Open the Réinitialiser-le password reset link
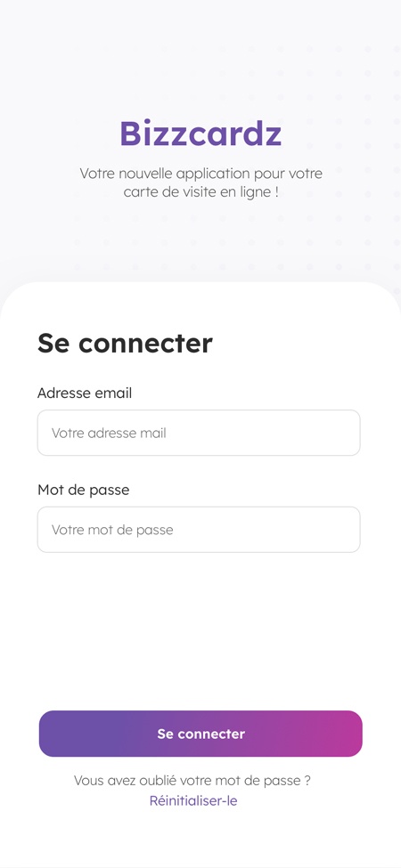 pyautogui.click(x=193, y=801)
